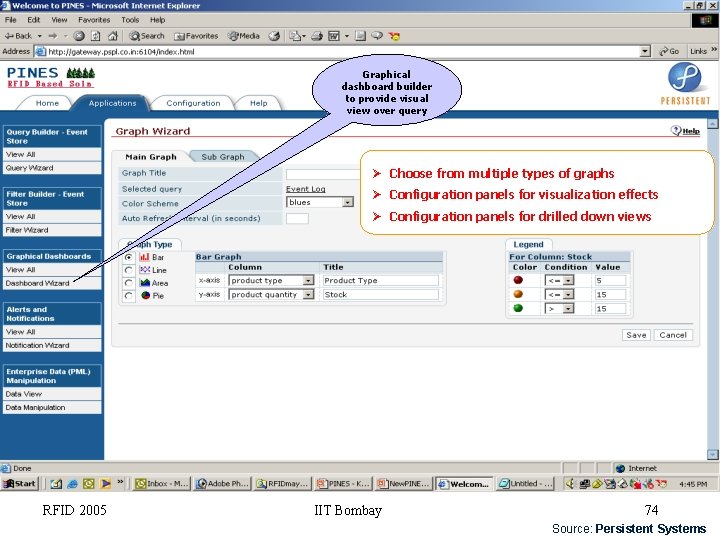720x540 pixels.
Task: Open Event Log query link
Action: (x=305, y=189)
